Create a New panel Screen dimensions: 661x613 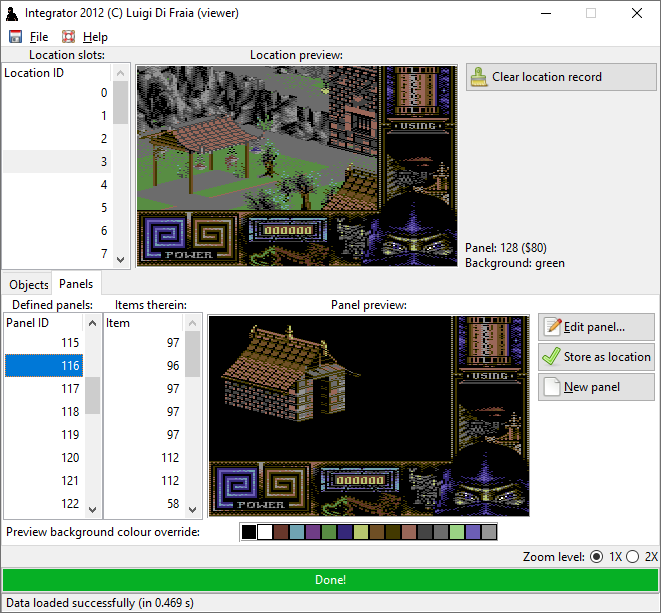coord(596,387)
